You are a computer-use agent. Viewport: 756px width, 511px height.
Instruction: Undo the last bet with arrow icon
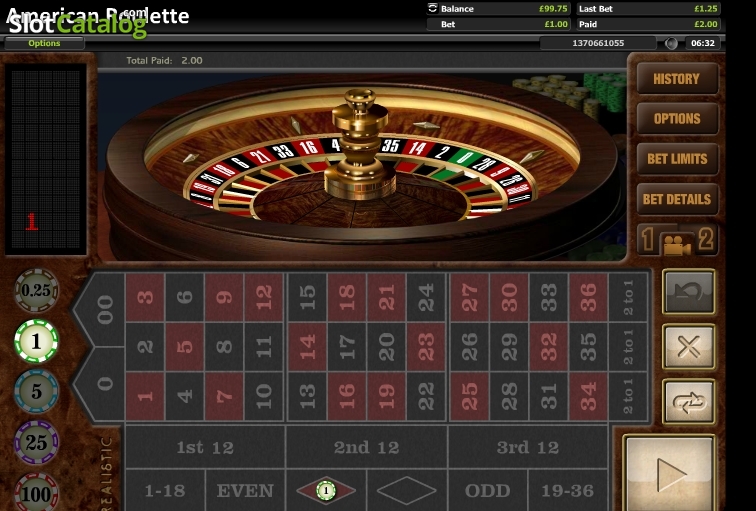click(x=688, y=292)
